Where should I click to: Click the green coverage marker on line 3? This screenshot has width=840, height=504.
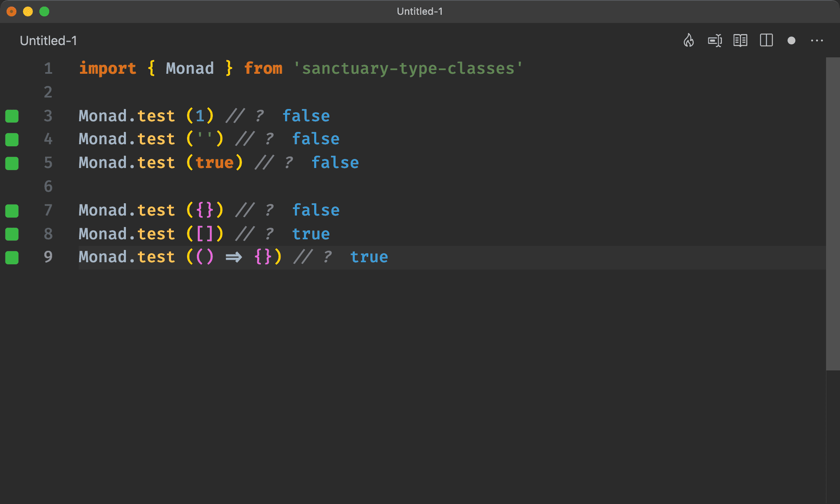(x=12, y=116)
